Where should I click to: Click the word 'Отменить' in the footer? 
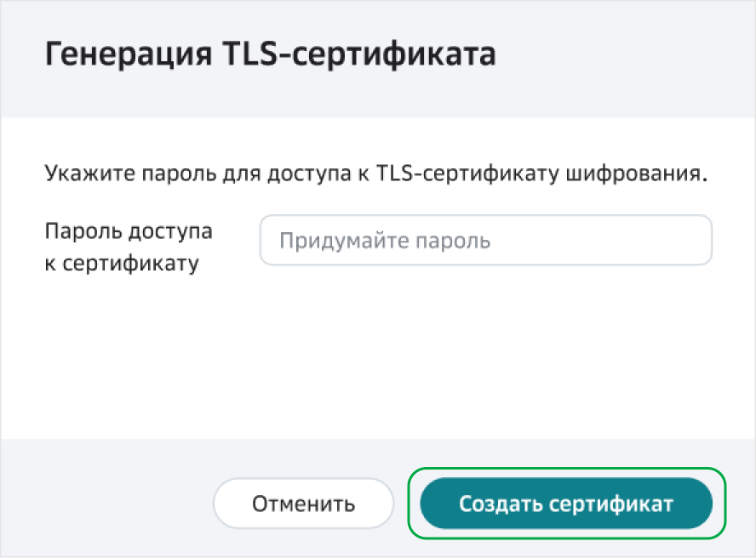tap(303, 504)
